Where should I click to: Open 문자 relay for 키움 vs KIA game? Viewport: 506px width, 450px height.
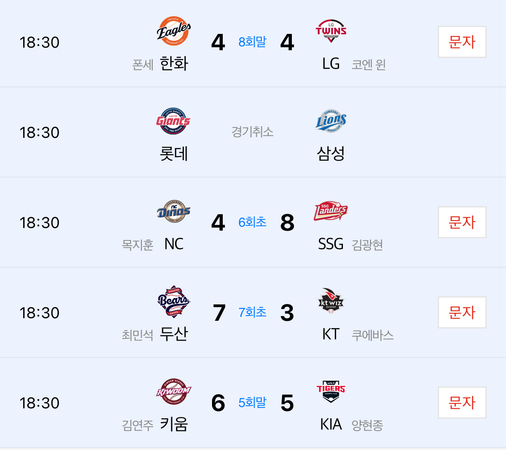point(462,402)
